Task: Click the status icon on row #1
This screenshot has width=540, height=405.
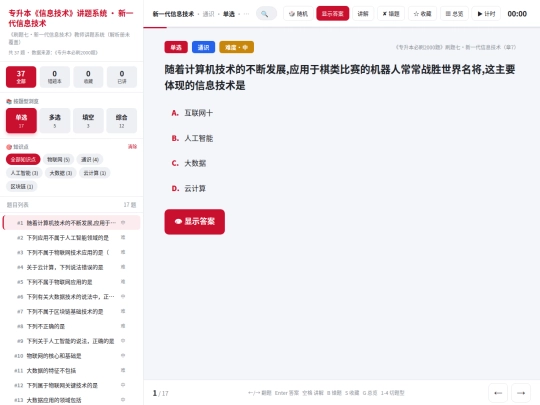Action: 123,222
